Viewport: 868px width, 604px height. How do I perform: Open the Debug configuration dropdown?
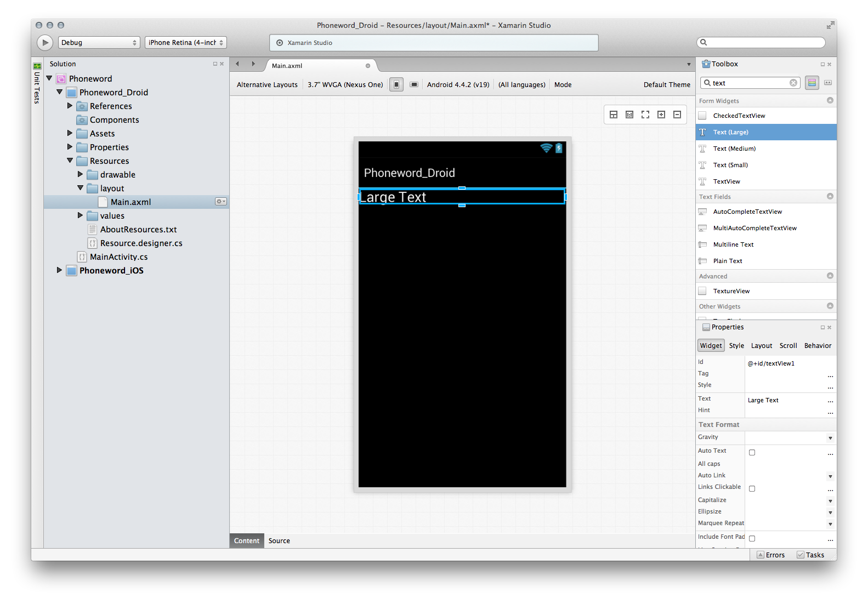click(x=99, y=43)
